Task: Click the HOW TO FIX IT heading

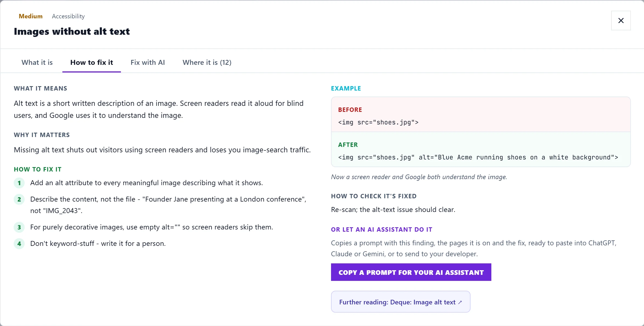Action: [x=38, y=169]
